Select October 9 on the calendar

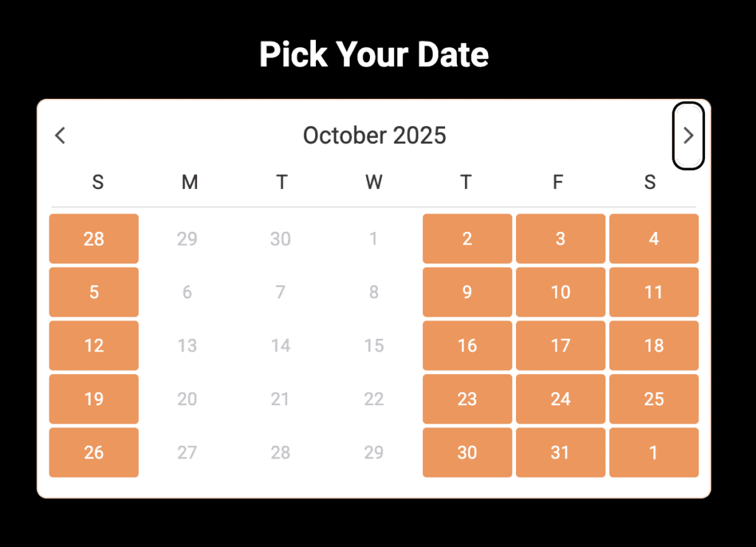tap(467, 292)
